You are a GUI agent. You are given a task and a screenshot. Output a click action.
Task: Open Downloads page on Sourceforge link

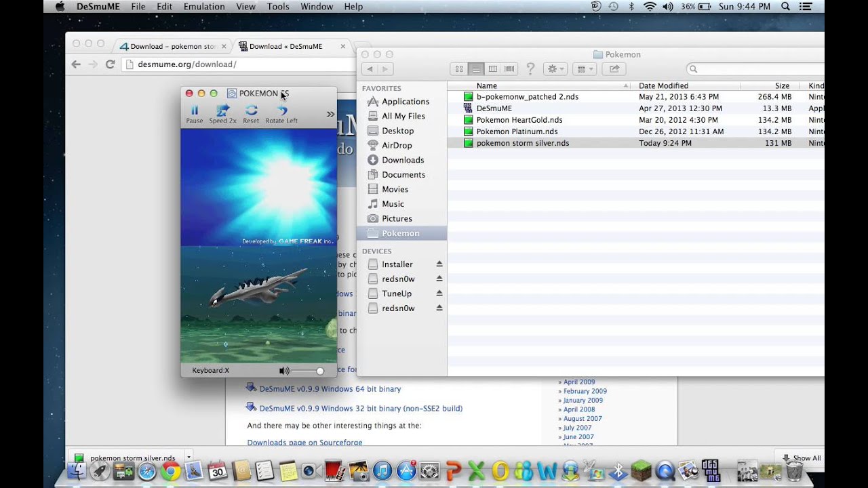coord(304,443)
